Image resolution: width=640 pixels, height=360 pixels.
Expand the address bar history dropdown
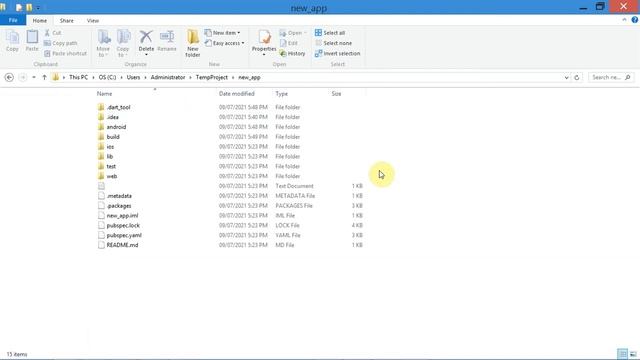(x=566, y=77)
